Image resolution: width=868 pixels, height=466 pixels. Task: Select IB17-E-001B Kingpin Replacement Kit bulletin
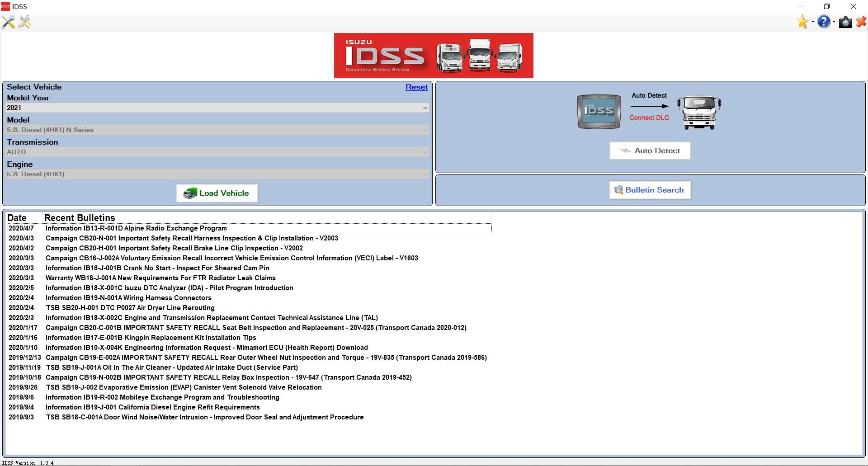point(250,338)
